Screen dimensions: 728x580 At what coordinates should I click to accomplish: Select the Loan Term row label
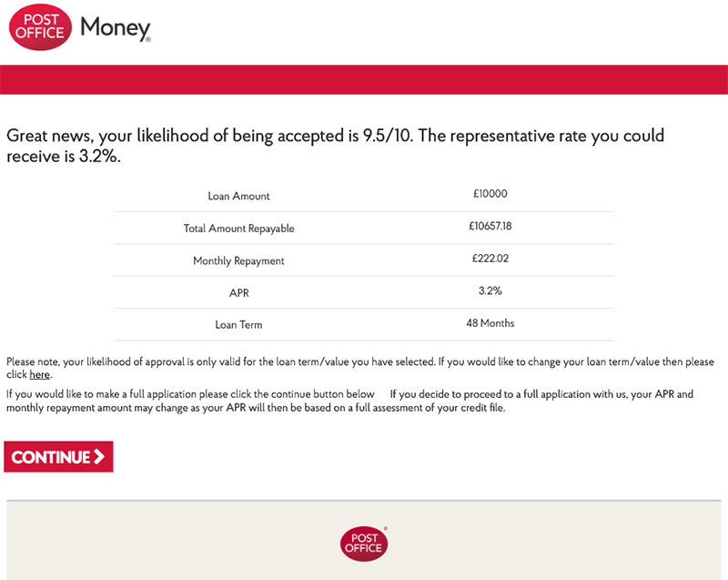(238, 325)
